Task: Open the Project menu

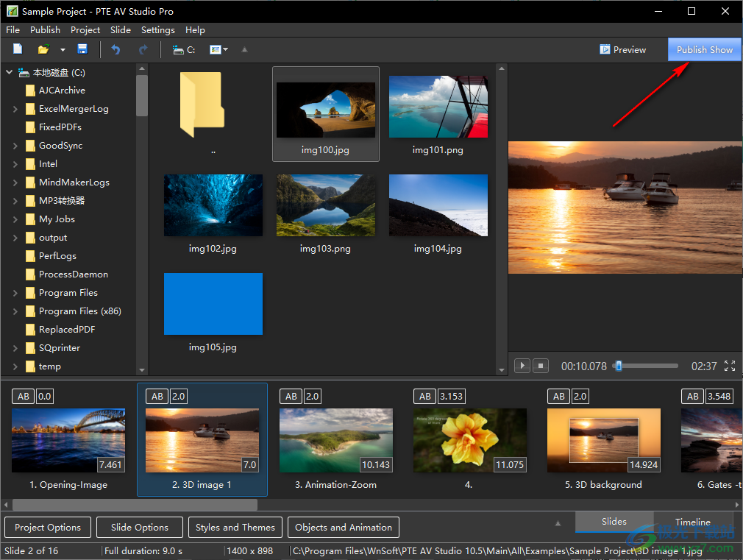Action: pos(85,30)
